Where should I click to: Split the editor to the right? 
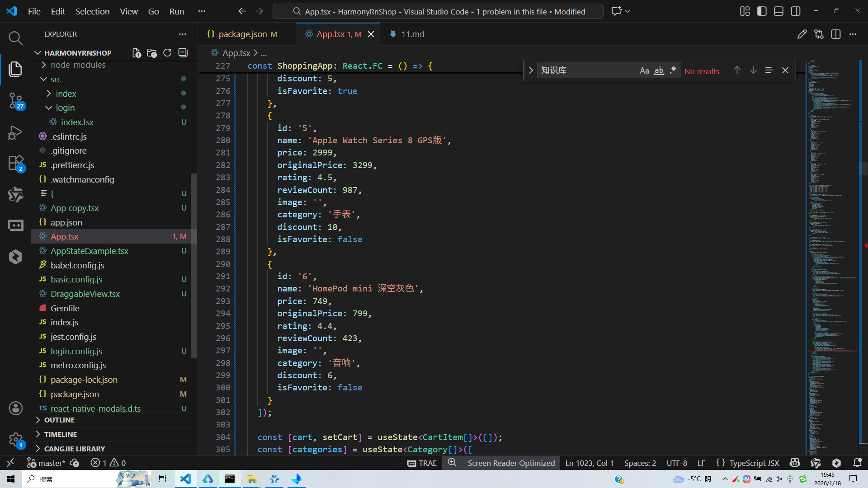(835, 34)
